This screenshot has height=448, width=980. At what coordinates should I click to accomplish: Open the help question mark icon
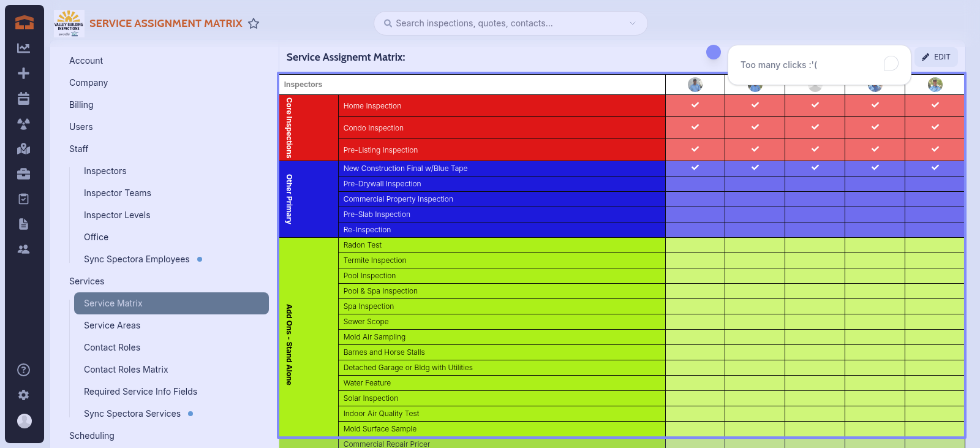pyautogui.click(x=24, y=370)
